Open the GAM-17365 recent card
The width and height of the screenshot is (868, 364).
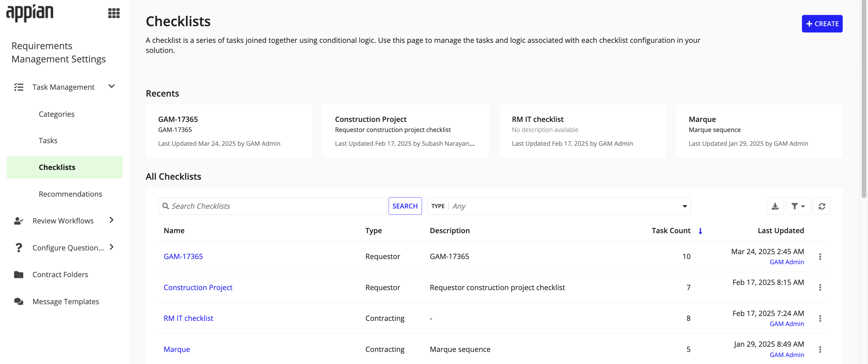229,131
